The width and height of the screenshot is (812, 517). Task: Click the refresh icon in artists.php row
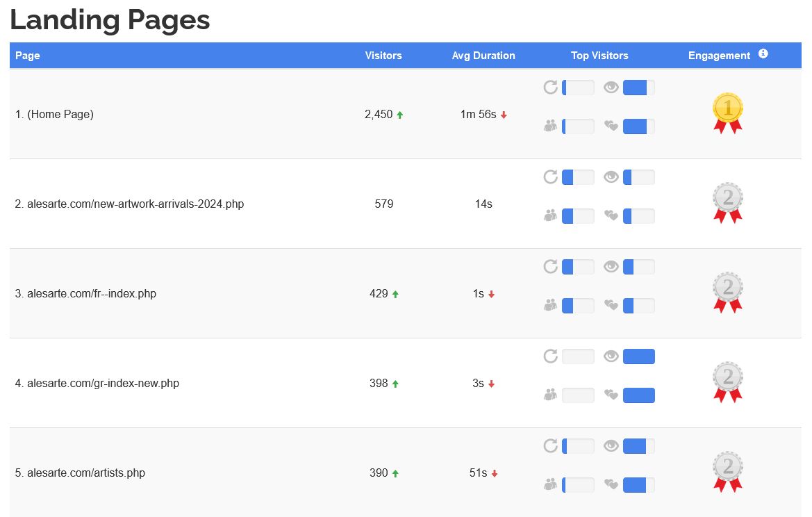point(551,445)
